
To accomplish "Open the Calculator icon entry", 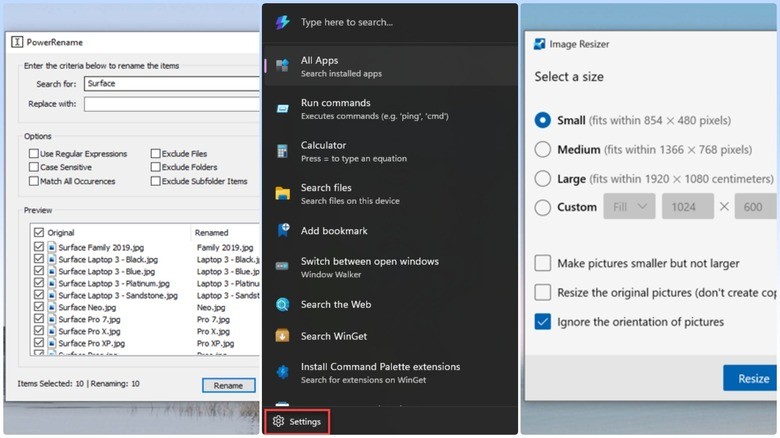I will tap(283, 151).
